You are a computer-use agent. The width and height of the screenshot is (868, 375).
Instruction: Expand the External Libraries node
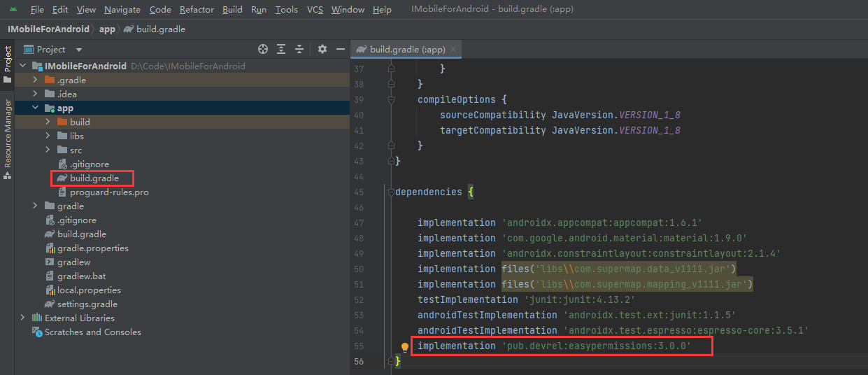[23, 318]
